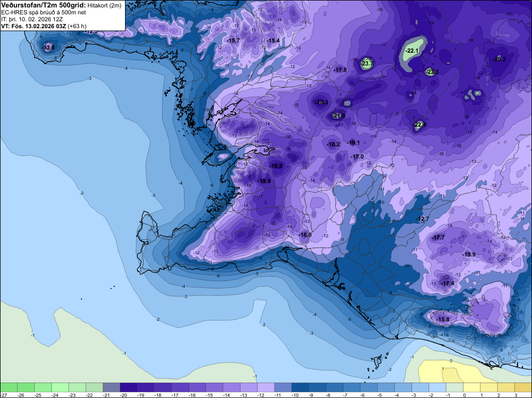Select the legend swatch labeled 2
The width and height of the screenshot is (532, 398).
pos(506,387)
